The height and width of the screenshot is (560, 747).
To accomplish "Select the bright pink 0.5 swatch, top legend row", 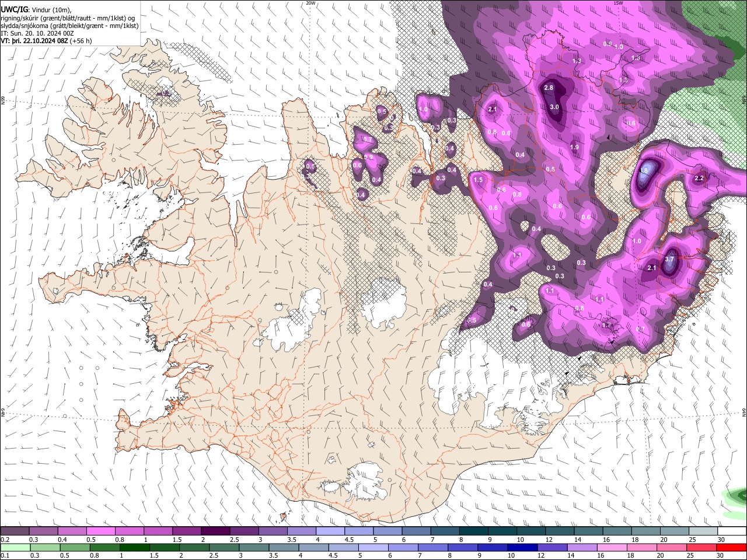I will pyautogui.click(x=100, y=531).
